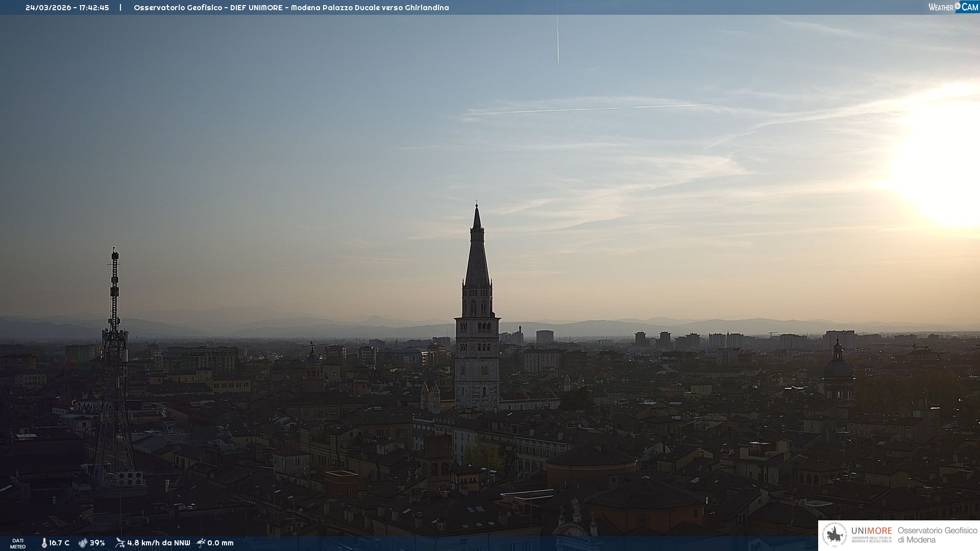Click the wind anemometer icon

[x=120, y=543]
